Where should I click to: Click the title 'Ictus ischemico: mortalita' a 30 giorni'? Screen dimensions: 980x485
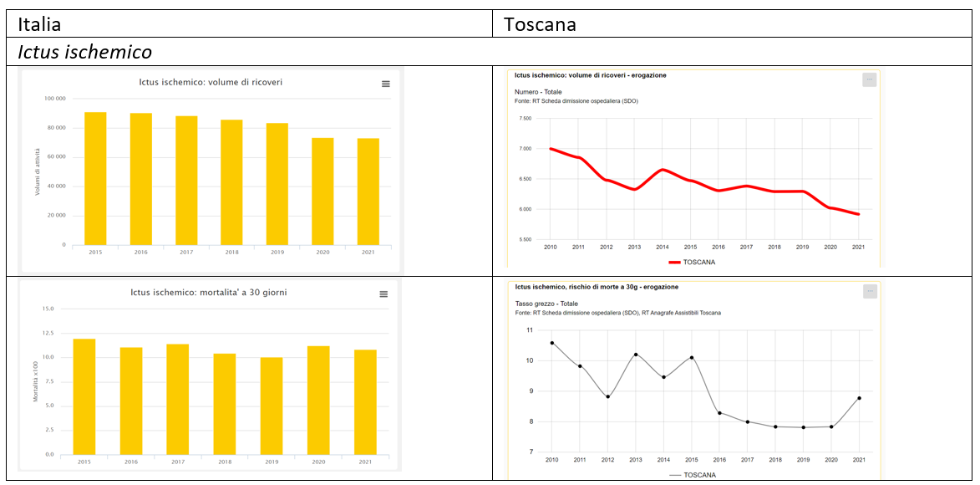pyautogui.click(x=209, y=292)
